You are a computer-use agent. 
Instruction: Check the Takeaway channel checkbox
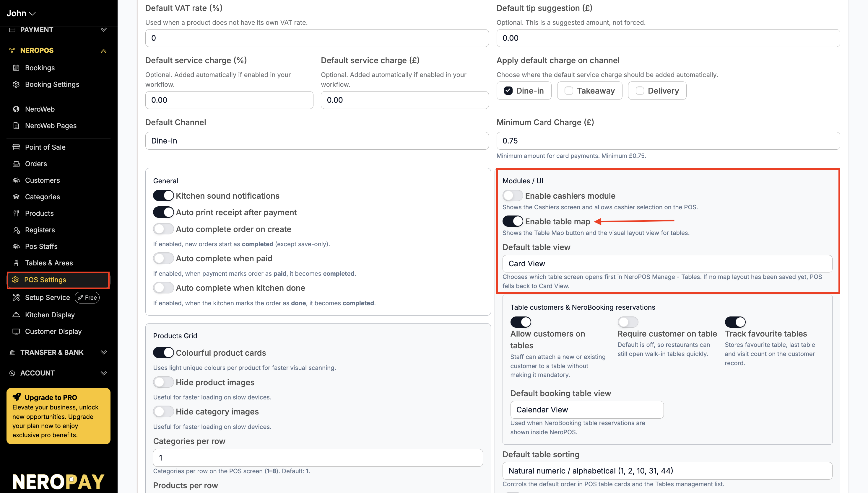568,91
